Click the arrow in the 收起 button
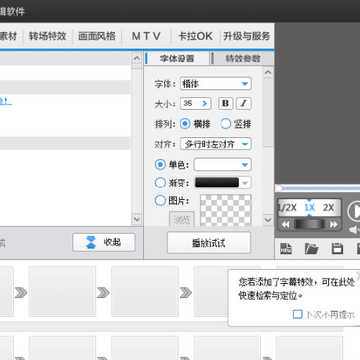Viewport: 360px width, 360px height. (x=91, y=242)
